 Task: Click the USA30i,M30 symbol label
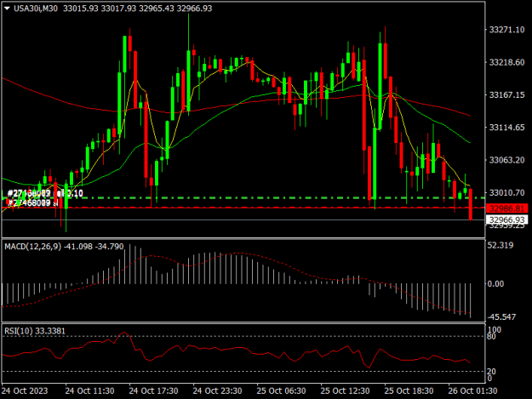tap(35, 9)
